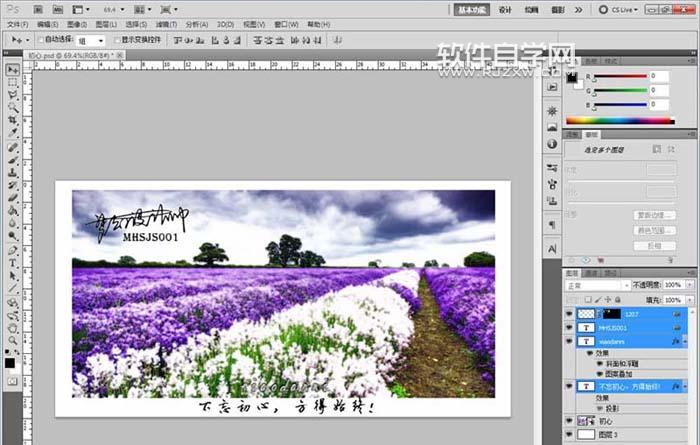Screen dimensions: 700x445
Task: Click the foreground color swatch in the toolbox
Action: [9, 363]
